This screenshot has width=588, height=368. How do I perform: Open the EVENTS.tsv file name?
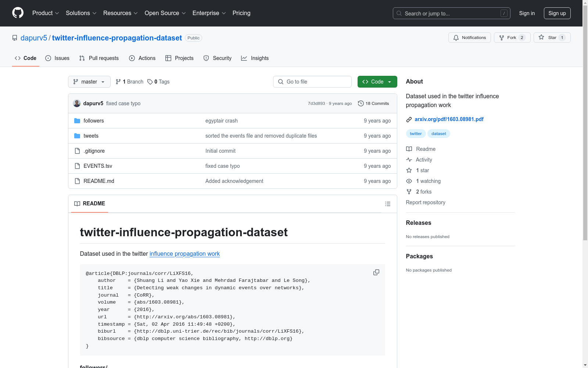coord(98,166)
